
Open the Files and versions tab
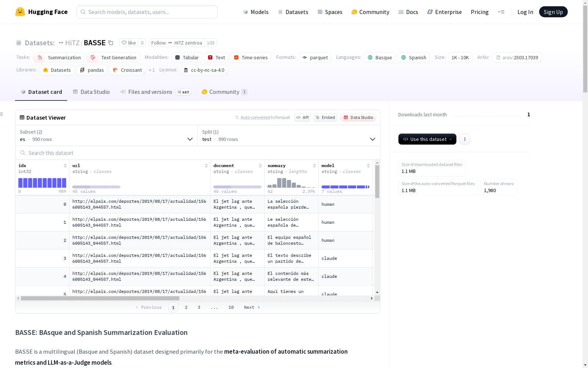[155, 92]
